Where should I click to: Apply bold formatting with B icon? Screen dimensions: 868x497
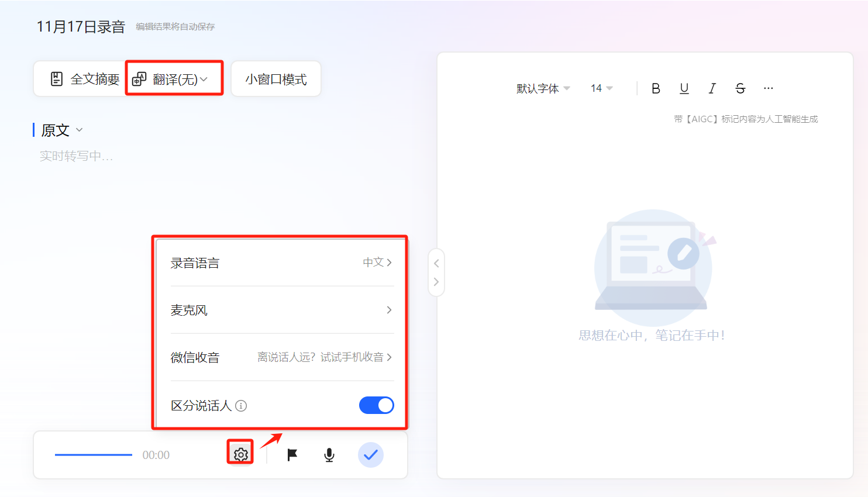click(x=656, y=88)
